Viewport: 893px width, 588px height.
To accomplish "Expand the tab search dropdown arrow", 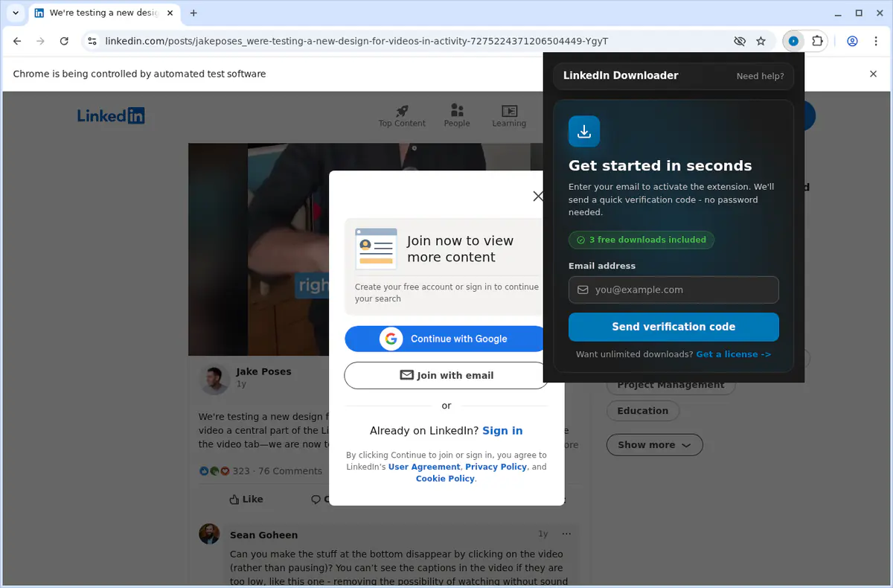I will pyautogui.click(x=15, y=13).
